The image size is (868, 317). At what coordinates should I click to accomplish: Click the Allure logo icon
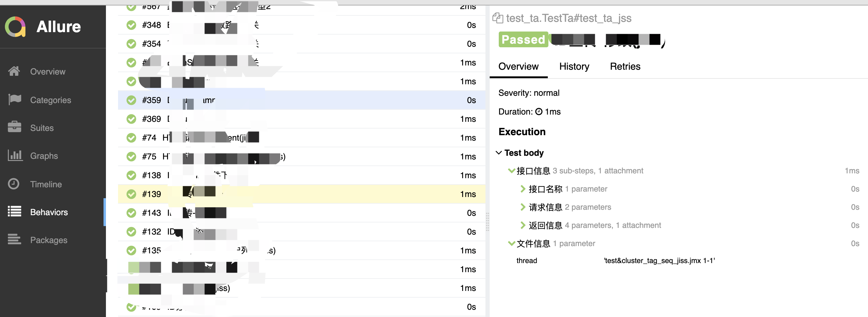[x=15, y=27]
